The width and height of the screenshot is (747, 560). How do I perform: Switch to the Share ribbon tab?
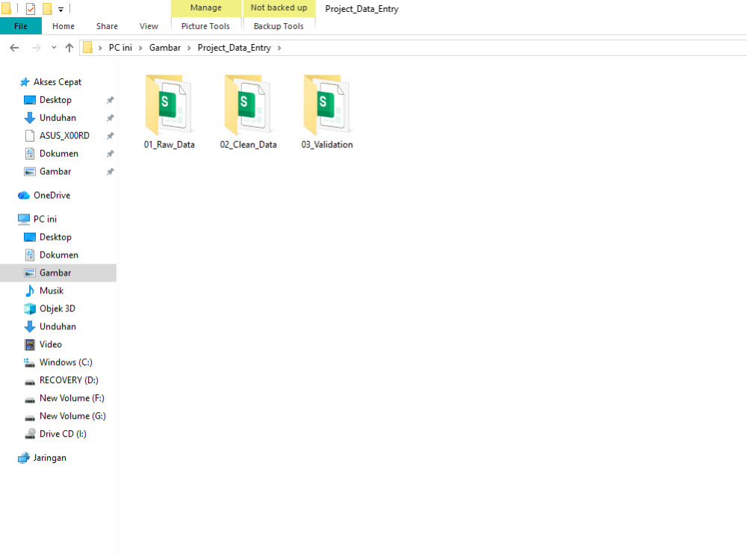[107, 26]
